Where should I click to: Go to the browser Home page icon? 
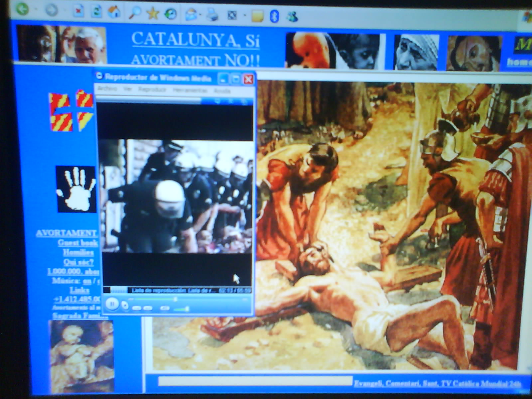tap(114, 12)
